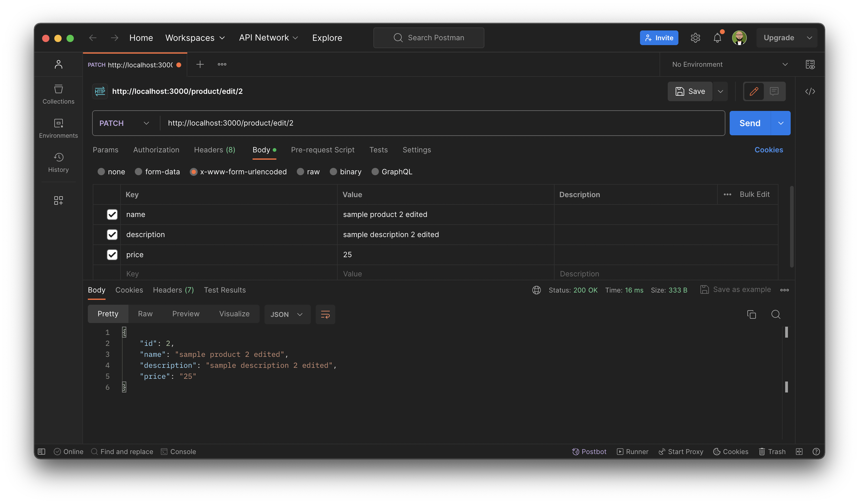Viewport: 859px width, 504px height.
Task: Switch the response view to Raw
Action: [145, 314]
